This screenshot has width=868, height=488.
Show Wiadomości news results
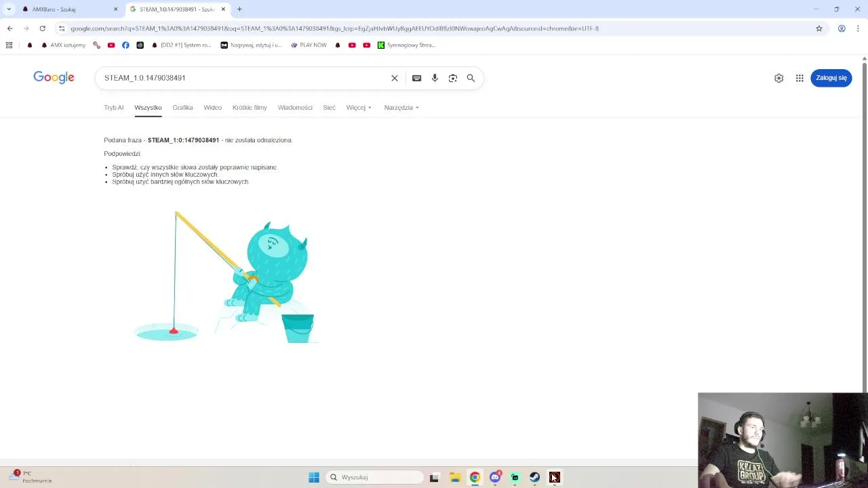coord(295,107)
